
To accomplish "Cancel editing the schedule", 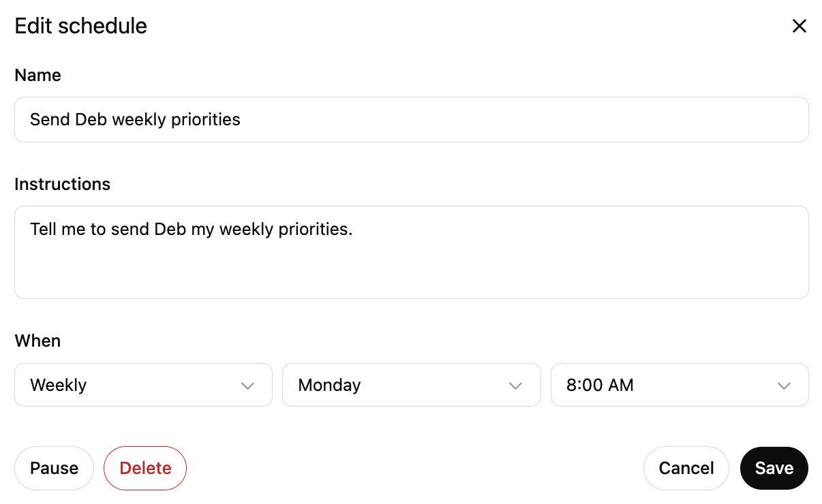I will pos(686,468).
